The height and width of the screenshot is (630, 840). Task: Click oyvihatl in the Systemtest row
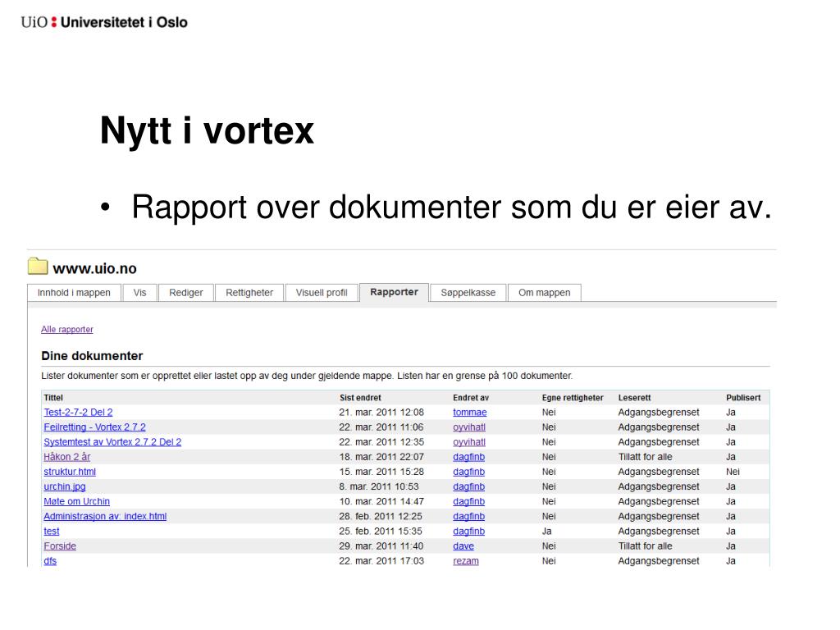point(469,442)
